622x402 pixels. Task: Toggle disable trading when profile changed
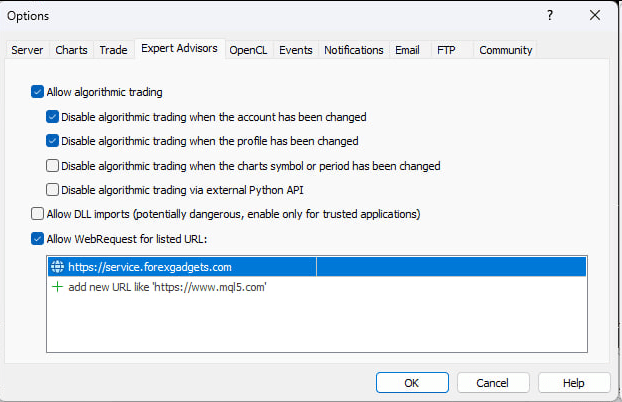click(52, 141)
